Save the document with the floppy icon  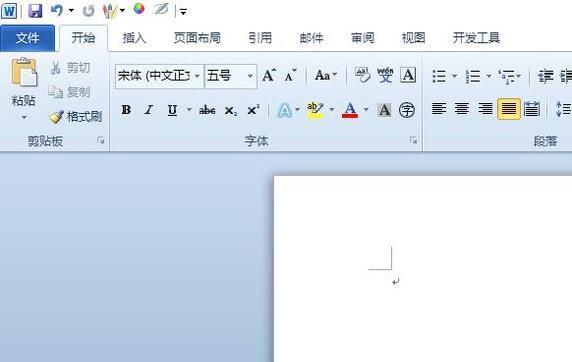(35, 11)
